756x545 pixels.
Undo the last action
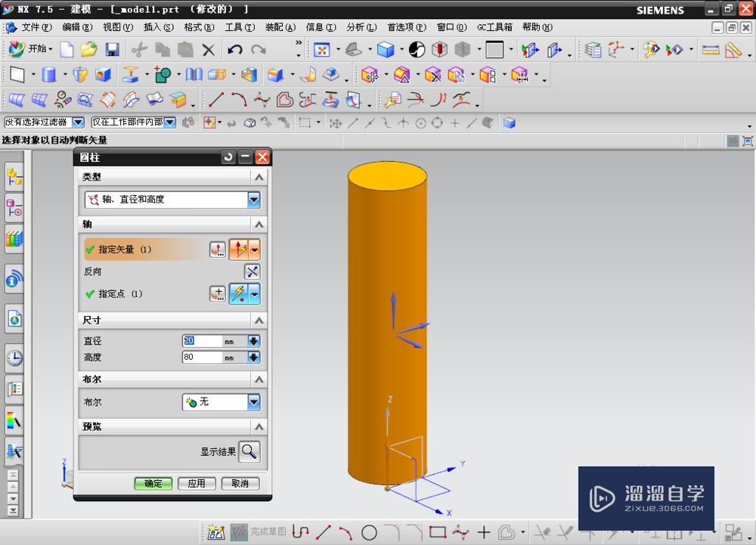[235, 49]
